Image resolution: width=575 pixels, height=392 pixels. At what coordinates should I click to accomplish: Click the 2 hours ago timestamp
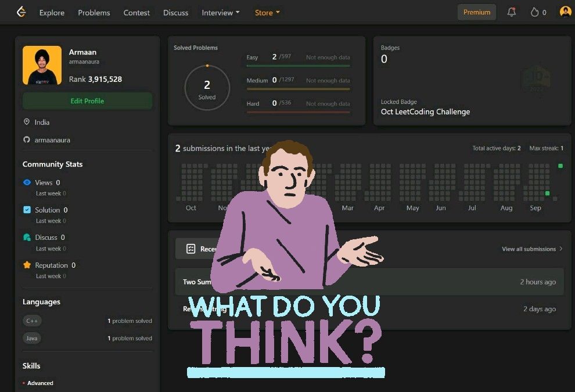538,282
